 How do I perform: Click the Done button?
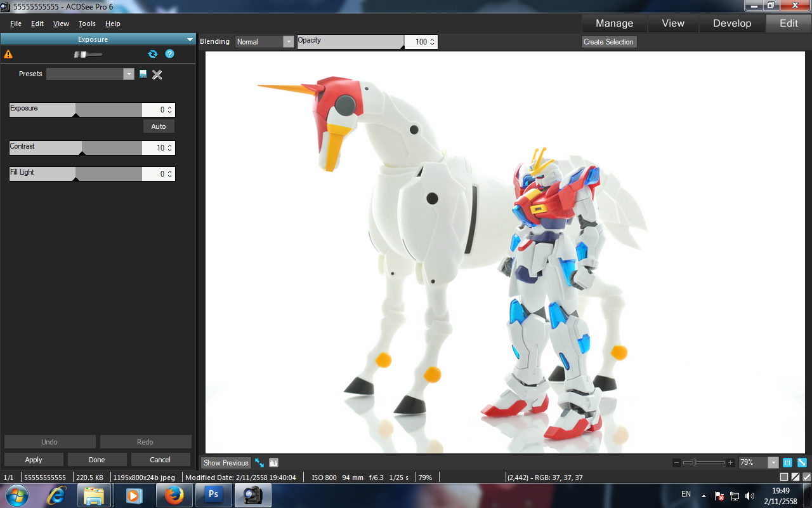coord(97,460)
